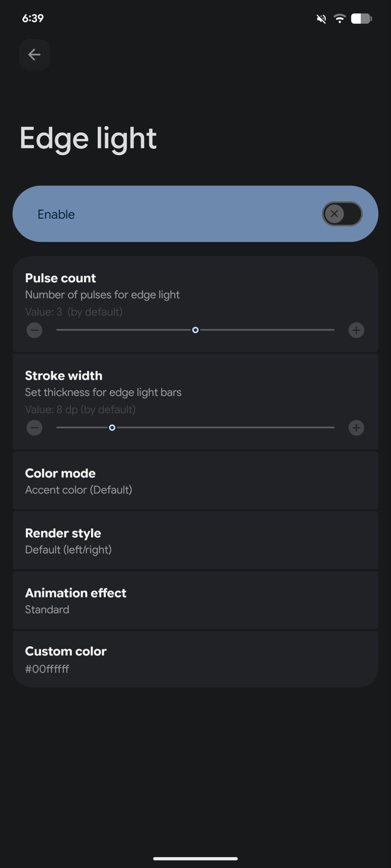391x868 pixels.
Task: Tap the clock time in status bar
Action: click(33, 18)
